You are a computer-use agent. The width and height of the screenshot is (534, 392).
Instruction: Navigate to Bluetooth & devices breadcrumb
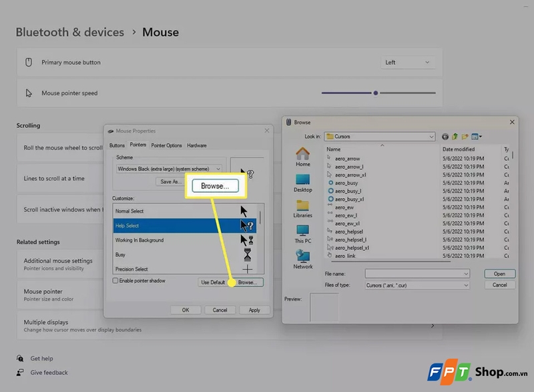click(x=70, y=32)
